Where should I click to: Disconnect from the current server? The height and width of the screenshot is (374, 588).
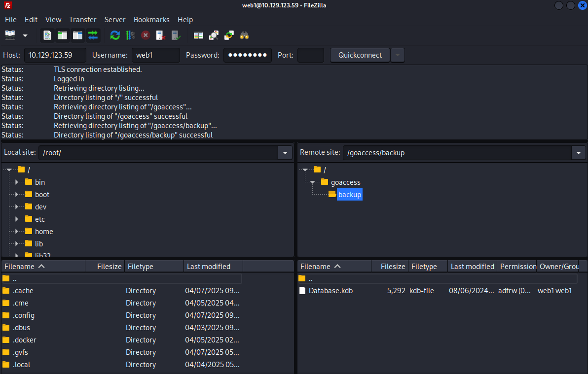161,35
